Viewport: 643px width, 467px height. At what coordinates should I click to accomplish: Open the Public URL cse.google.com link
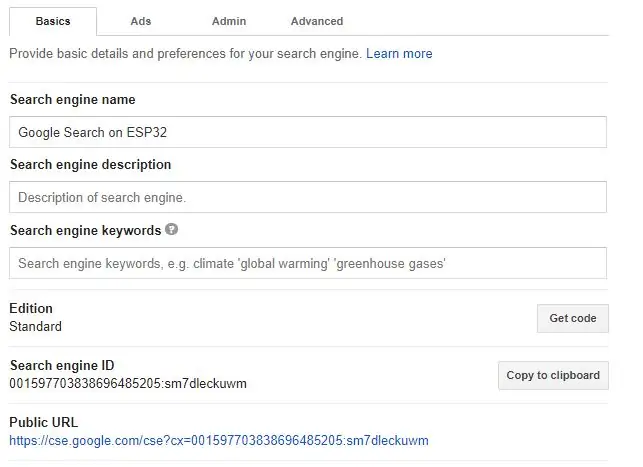219,440
